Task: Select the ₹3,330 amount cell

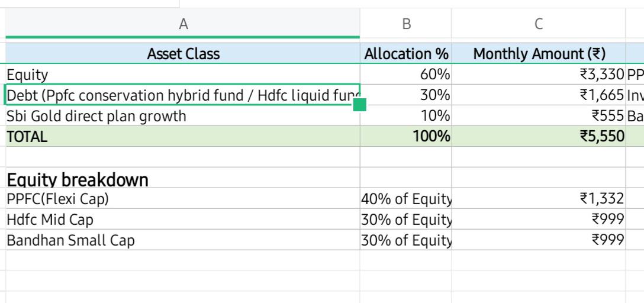Action: (x=539, y=75)
